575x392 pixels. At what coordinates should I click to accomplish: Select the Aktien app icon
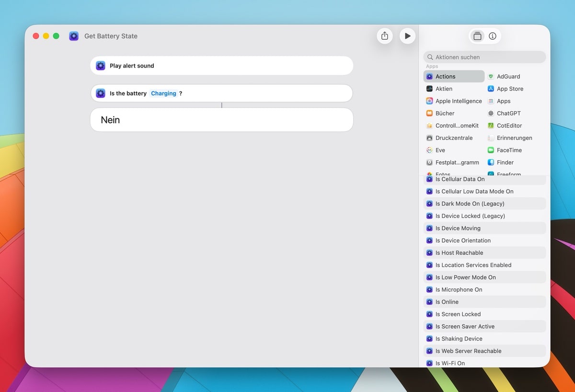point(430,89)
